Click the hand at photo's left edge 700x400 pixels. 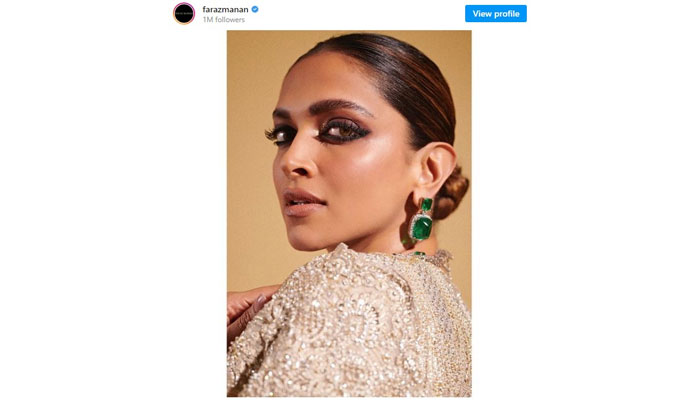tap(246, 310)
